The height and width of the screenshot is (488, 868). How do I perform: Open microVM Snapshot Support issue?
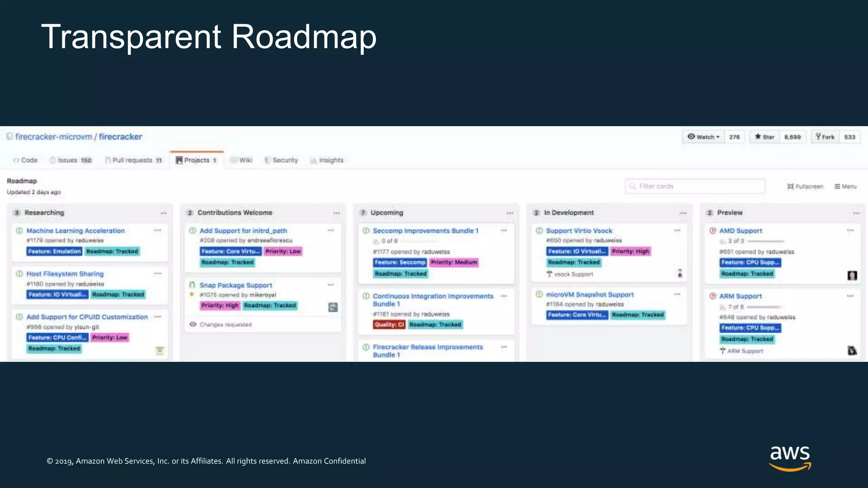click(x=590, y=295)
